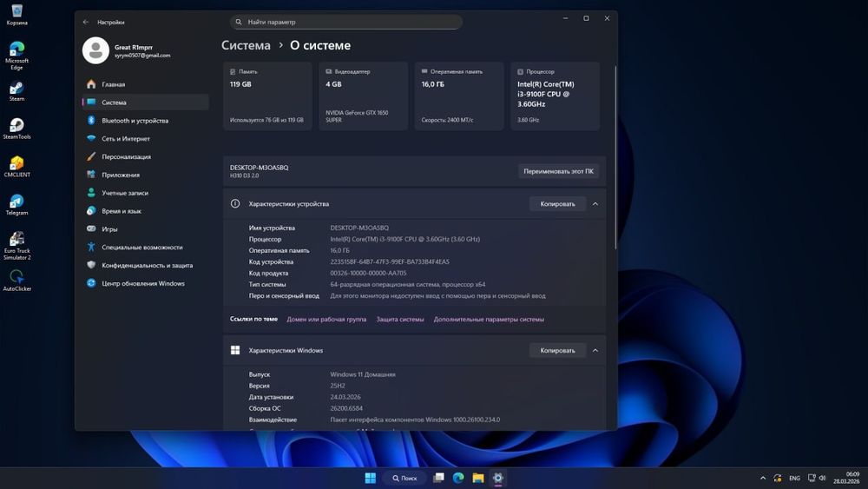This screenshot has width=868, height=489.
Task: Select the Сборка ОС value 26200.6584
Action: click(346, 409)
